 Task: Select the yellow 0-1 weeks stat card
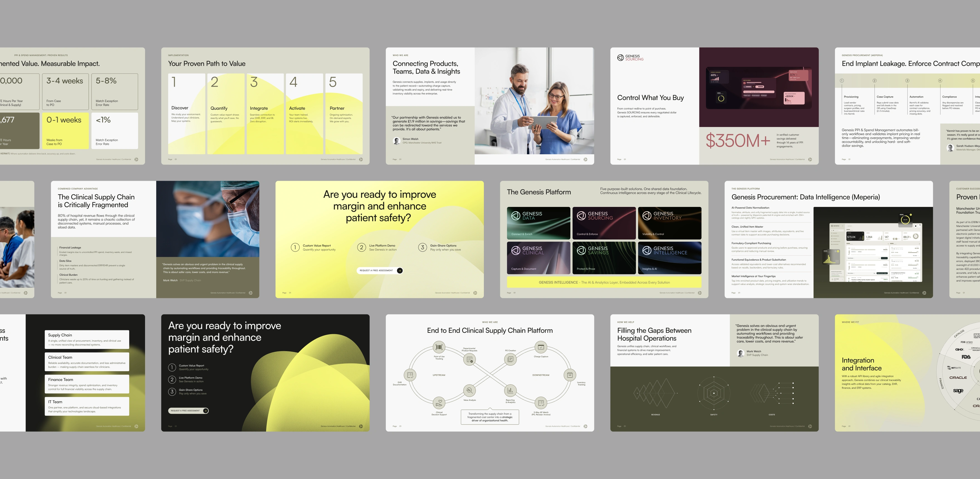(65, 131)
